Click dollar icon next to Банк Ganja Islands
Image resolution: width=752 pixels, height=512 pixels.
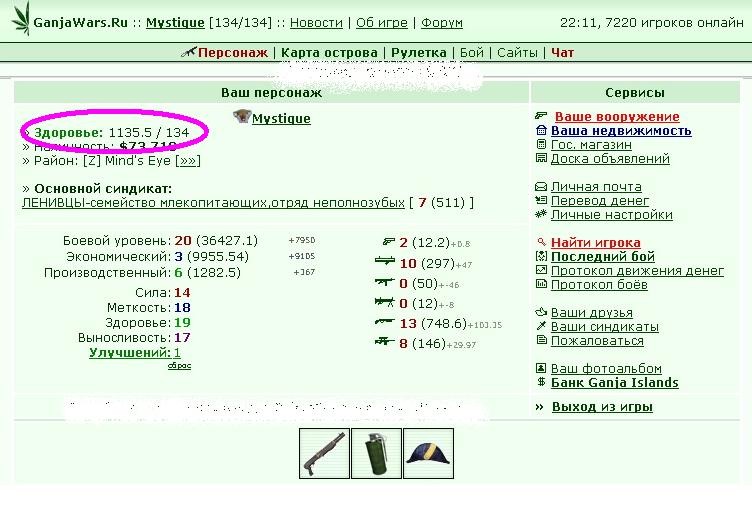[x=541, y=382]
